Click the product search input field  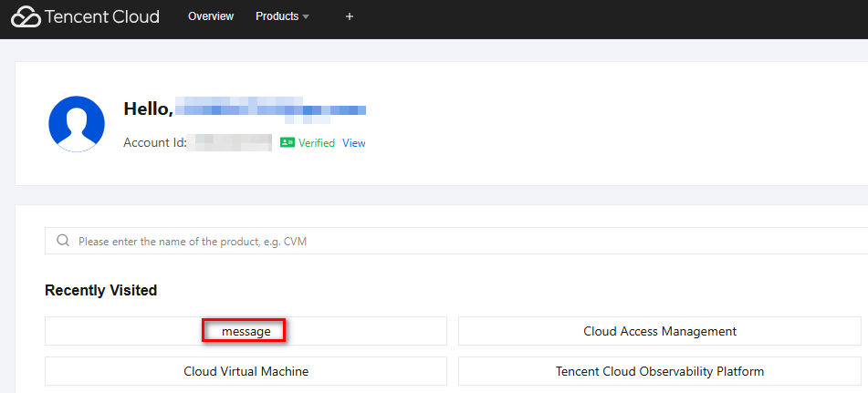tap(456, 241)
